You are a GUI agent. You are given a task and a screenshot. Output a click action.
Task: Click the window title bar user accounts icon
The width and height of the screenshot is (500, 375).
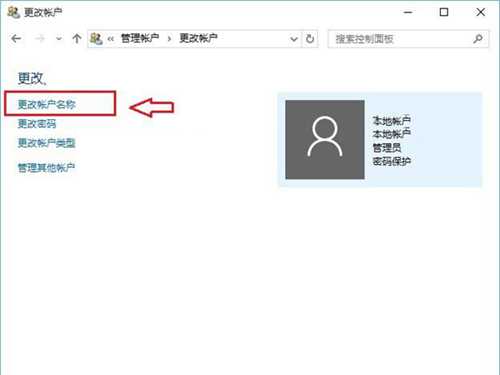click(14, 12)
